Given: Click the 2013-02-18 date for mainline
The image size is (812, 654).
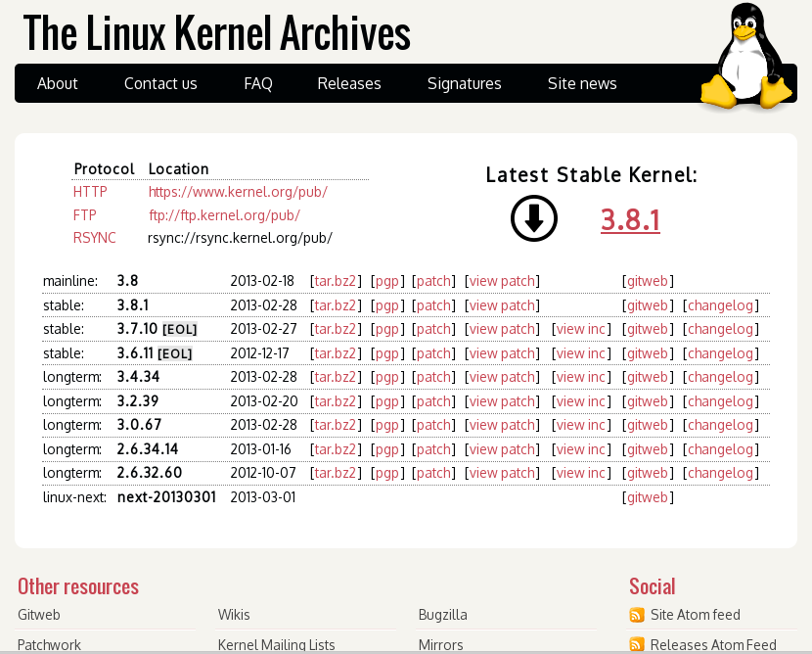Looking at the screenshot, I should (x=262, y=281).
